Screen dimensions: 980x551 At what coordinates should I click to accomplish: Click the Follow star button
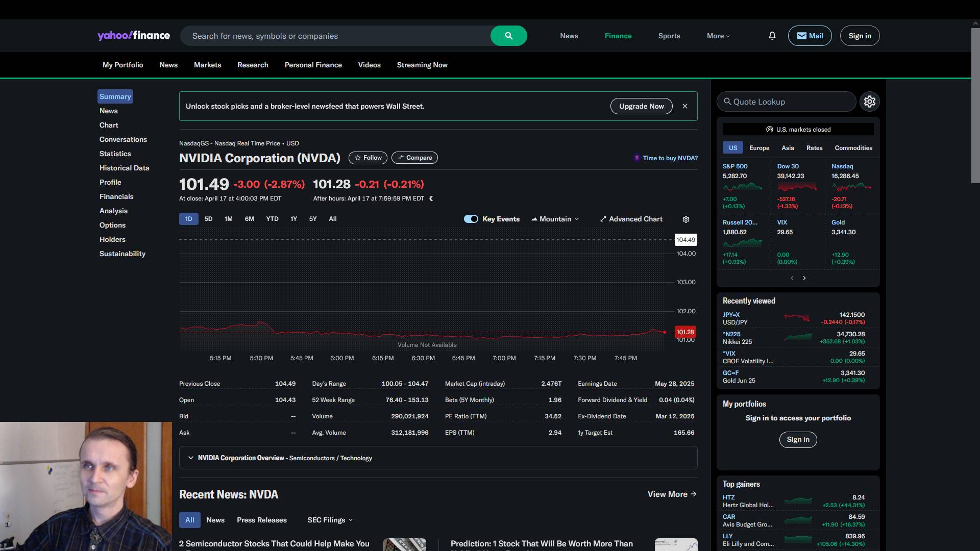click(368, 158)
